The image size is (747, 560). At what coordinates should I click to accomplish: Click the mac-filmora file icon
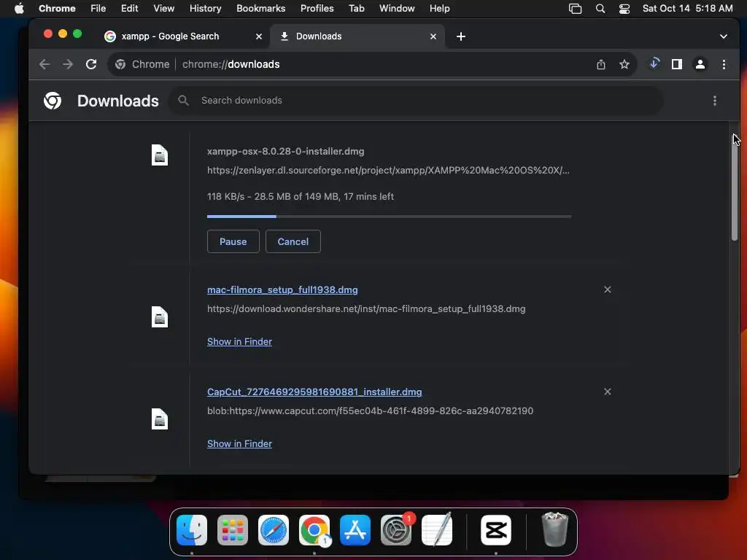[160, 316]
